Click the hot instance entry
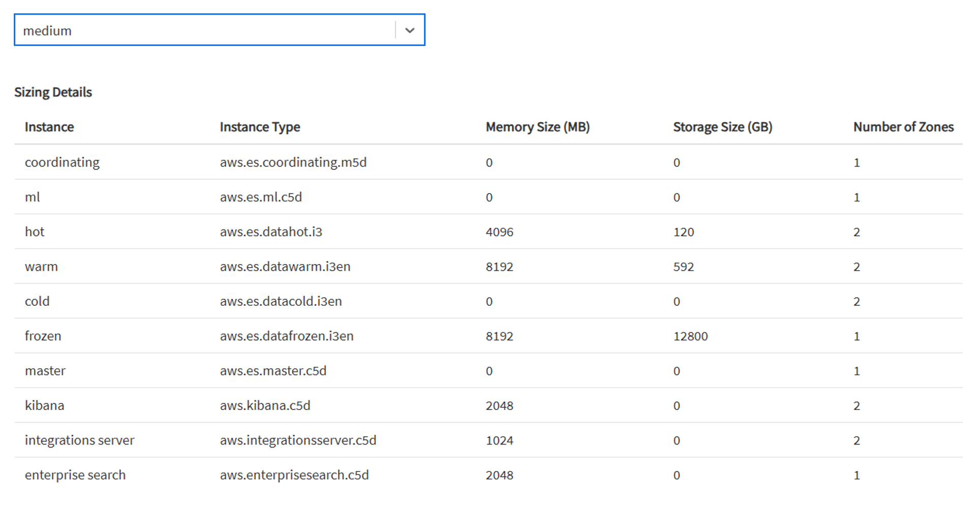The image size is (980, 507). click(x=35, y=232)
